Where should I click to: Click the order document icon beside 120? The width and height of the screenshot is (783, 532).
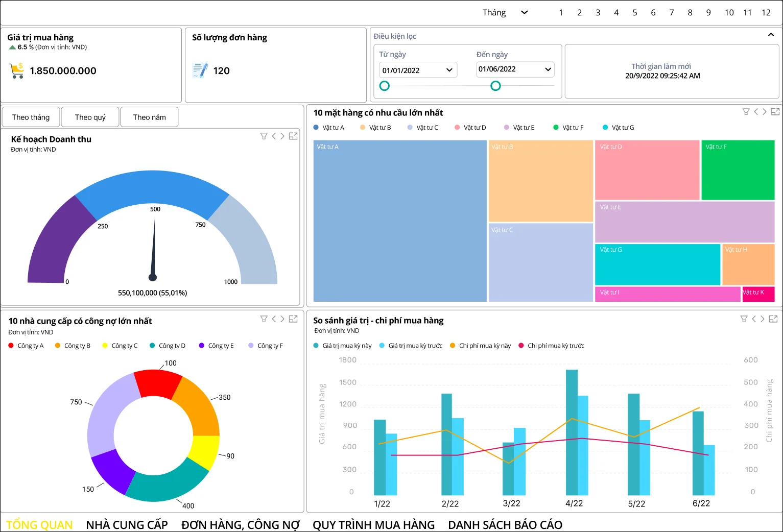(200, 70)
